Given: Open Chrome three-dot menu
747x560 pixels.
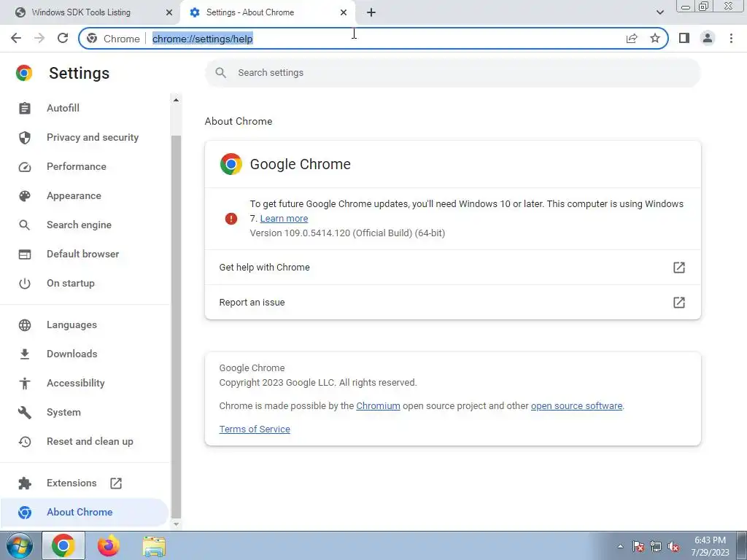Looking at the screenshot, I should click(x=731, y=38).
